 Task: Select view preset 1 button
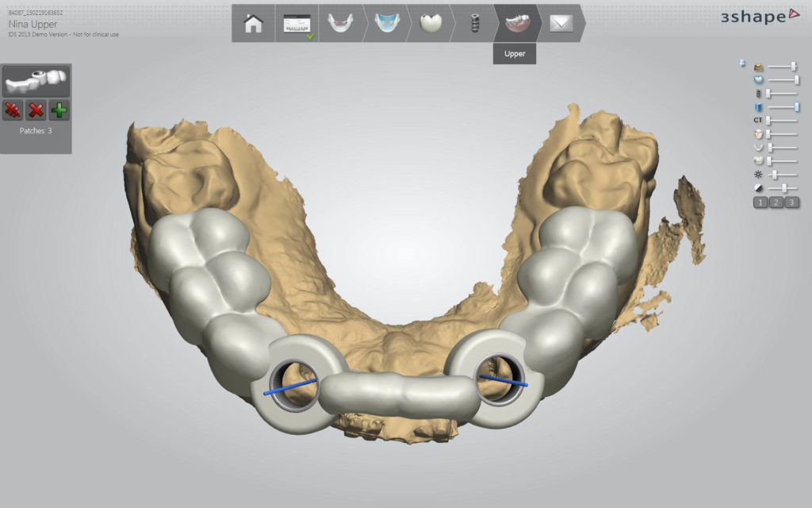tap(760, 202)
